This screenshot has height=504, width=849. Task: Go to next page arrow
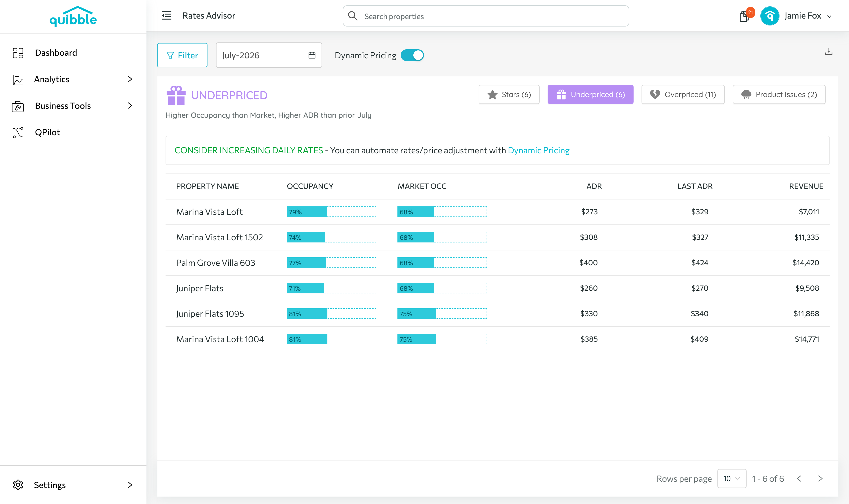coord(820,479)
